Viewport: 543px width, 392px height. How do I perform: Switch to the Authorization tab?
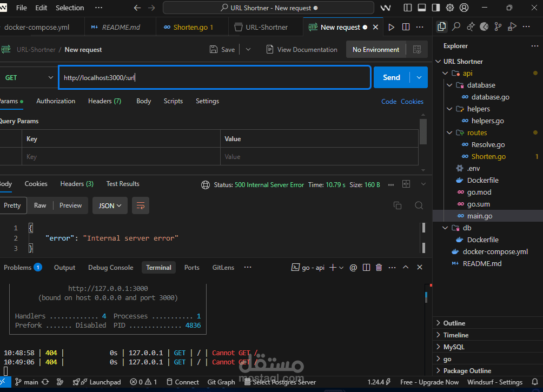pos(56,101)
